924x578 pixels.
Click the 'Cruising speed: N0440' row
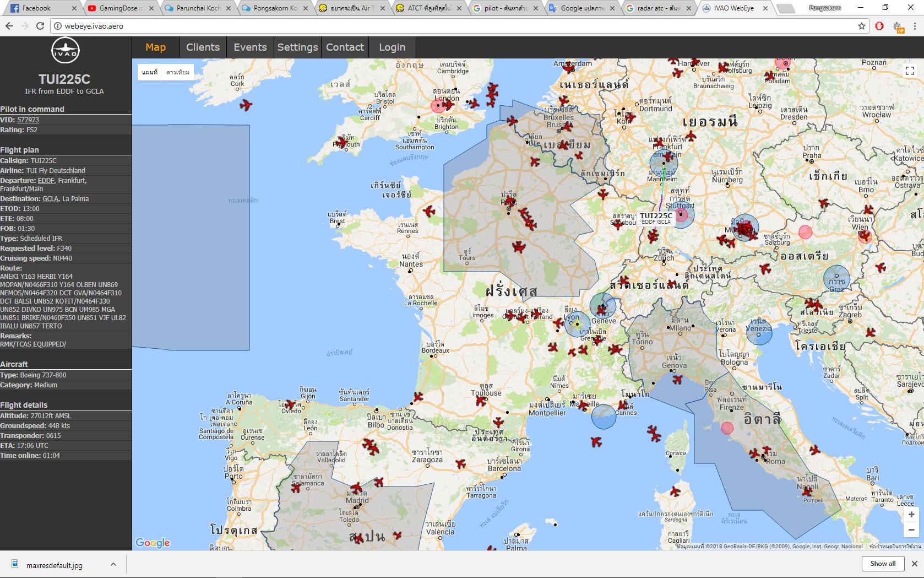coord(66,258)
